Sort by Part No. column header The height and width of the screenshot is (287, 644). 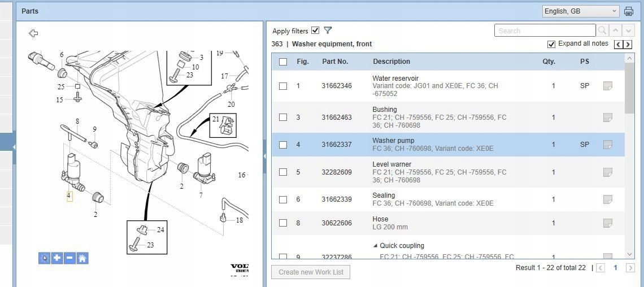[x=335, y=62]
